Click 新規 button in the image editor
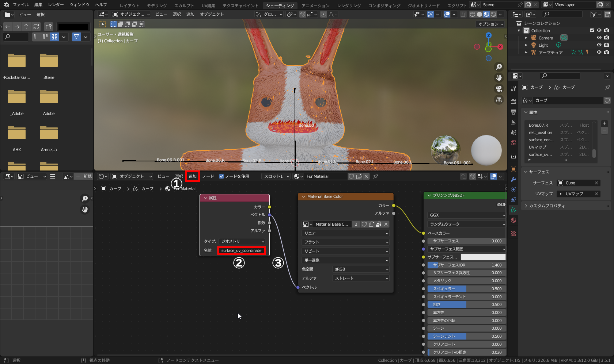 coord(84,176)
